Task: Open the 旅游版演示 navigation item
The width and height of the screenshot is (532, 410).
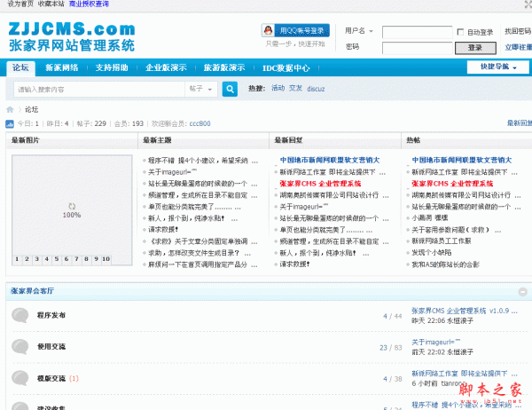Action: 224,67
